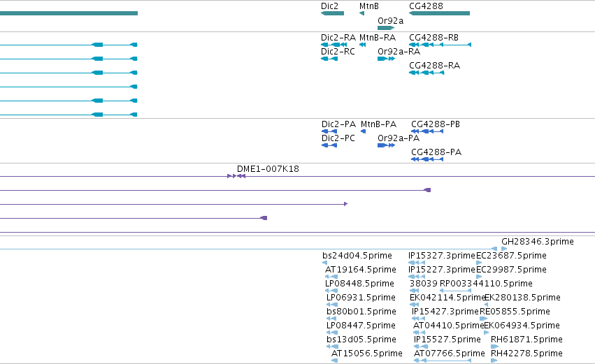This screenshot has width=595, height=364.
Task: Click EST AT07766.5prime
Action: pyautogui.click(x=450, y=354)
